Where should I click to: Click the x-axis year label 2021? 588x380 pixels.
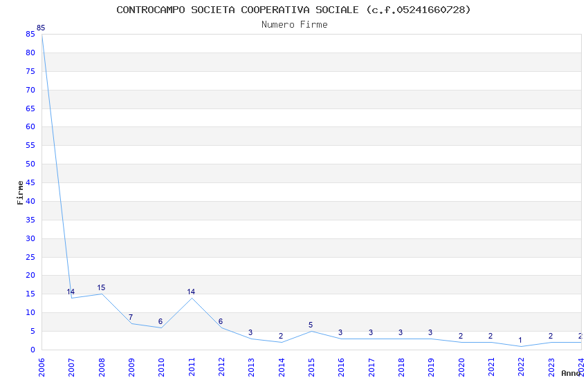pyautogui.click(x=491, y=368)
